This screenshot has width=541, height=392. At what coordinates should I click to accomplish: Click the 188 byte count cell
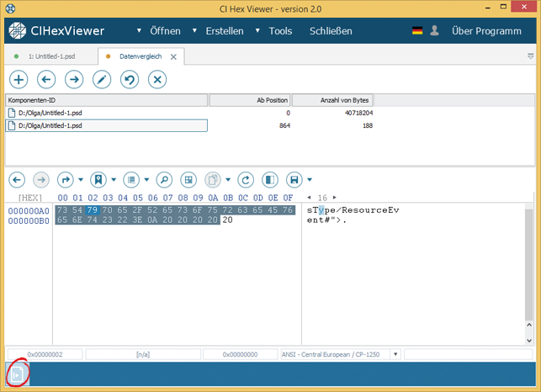coord(368,125)
